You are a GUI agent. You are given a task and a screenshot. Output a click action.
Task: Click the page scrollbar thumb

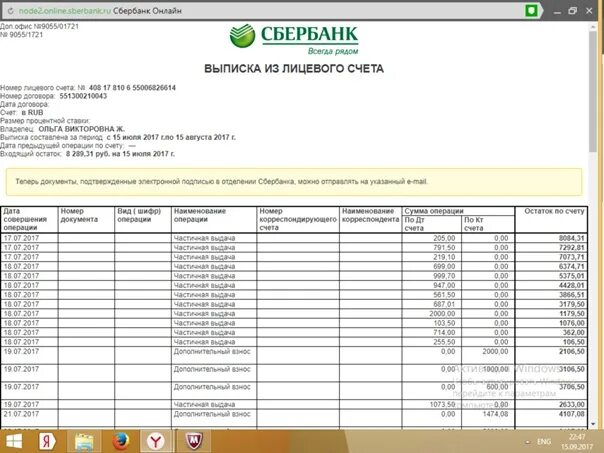point(593,92)
